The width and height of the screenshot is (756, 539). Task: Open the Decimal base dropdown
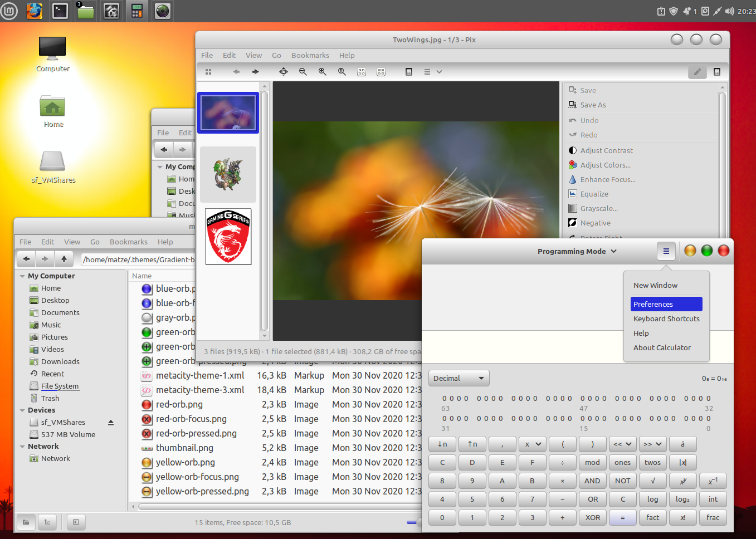pyautogui.click(x=459, y=378)
